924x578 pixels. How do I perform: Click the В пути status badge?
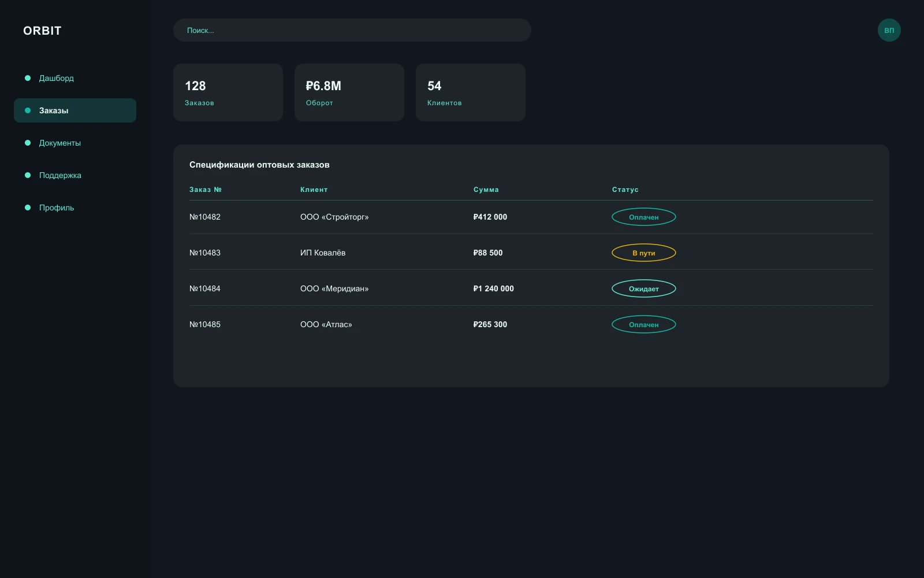click(x=644, y=253)
